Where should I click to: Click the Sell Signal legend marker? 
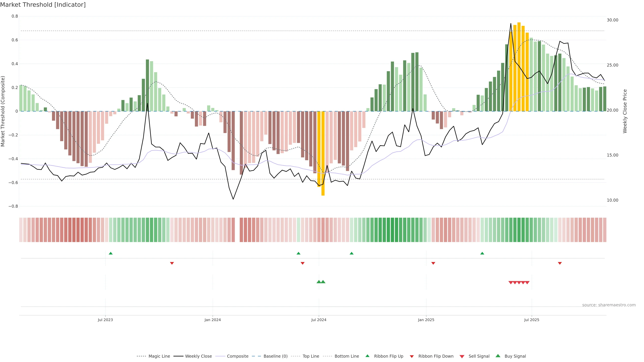pos(462,356)
